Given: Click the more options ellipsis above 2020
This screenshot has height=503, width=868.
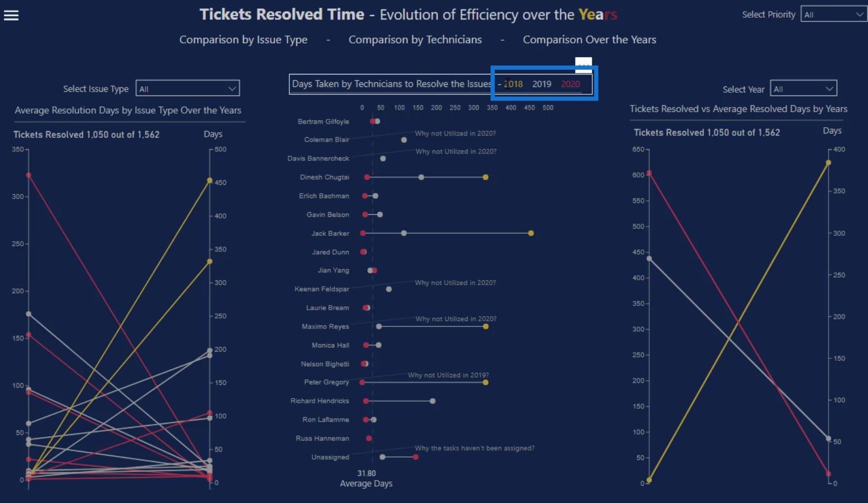Looking at the screenshot, I should pos(583,62).
